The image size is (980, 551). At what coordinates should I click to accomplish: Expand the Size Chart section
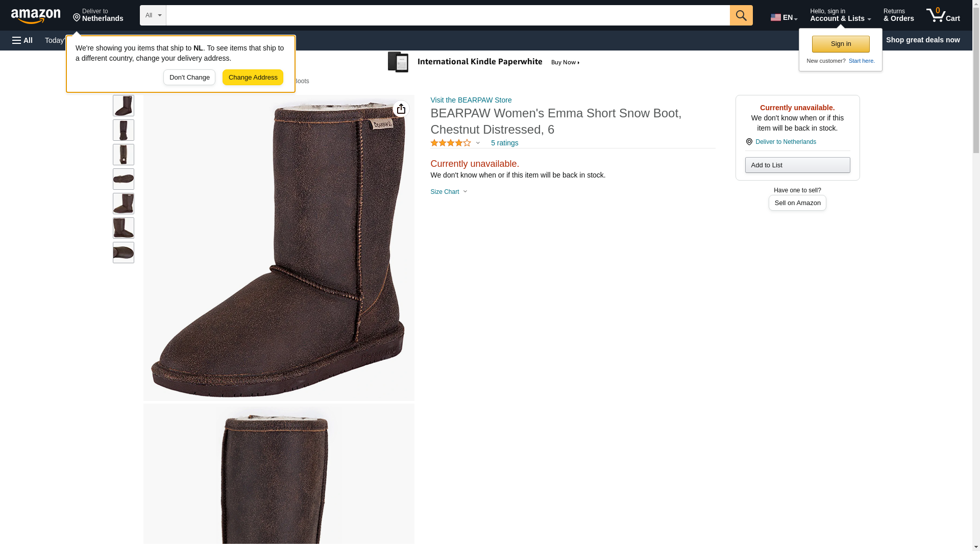coord(449,192)
